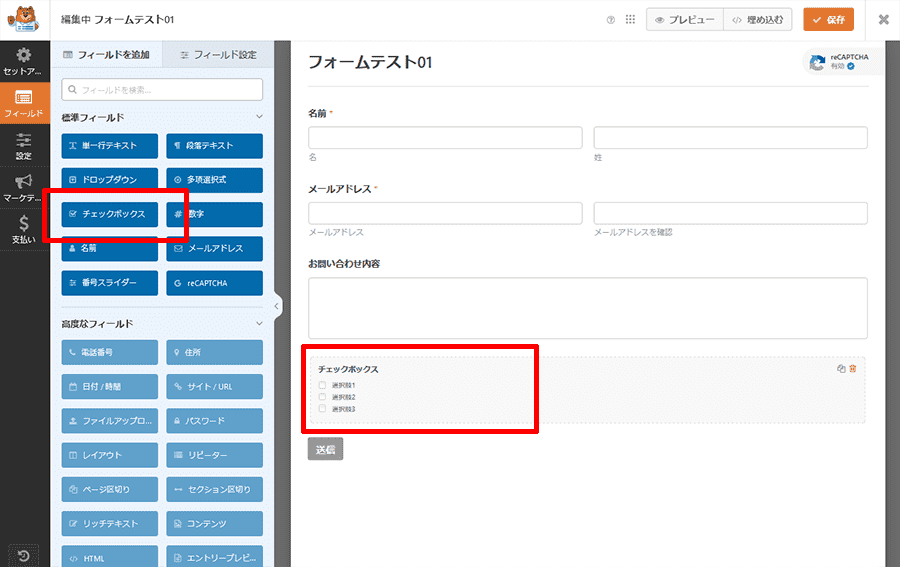Open revision history icon at sidebar bottom

point(24,556)
